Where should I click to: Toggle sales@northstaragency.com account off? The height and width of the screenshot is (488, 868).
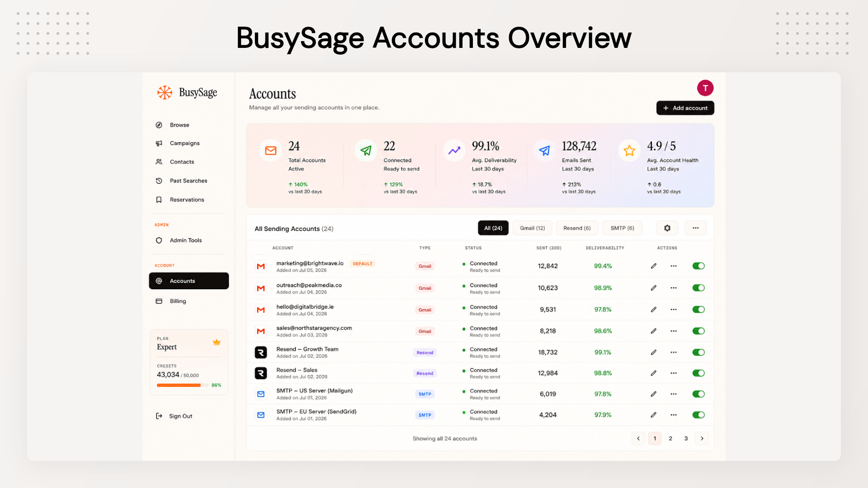(698, 331)
